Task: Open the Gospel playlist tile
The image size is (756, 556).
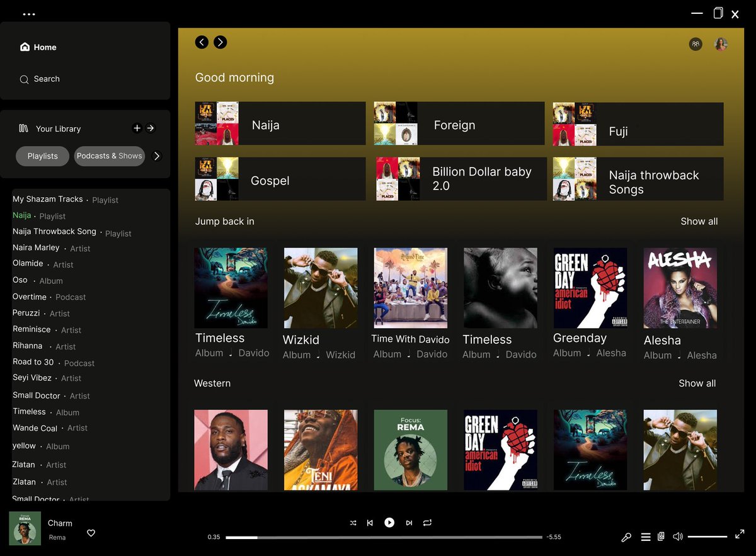Action: [x=280, y=179]
